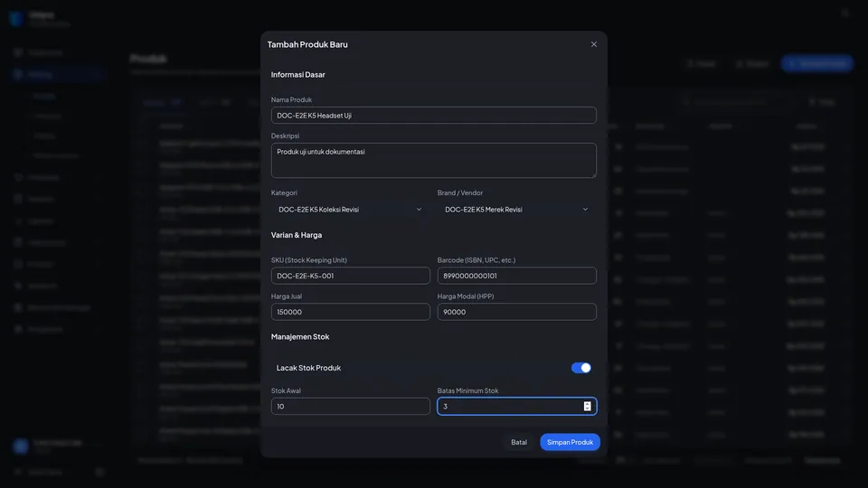Image resolution: width=868 pixels, height=488 pixels.
Task: Open the Brand / Vendor dropdown
Action: click(516, 209)
